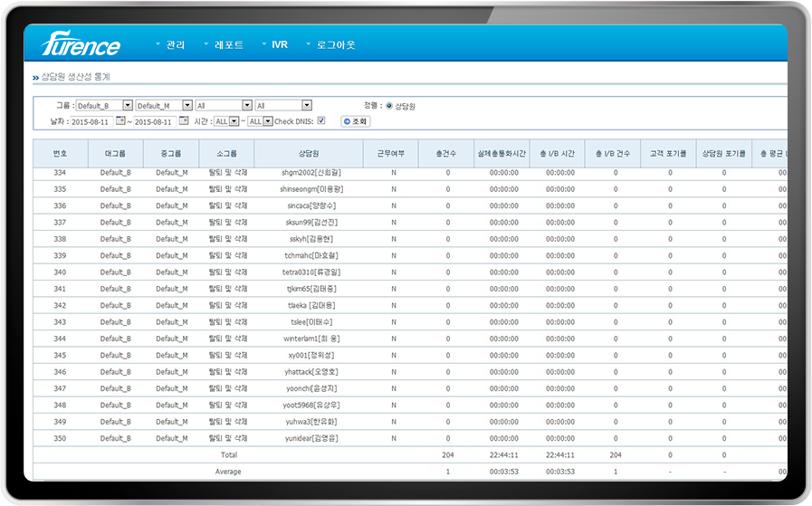This screenshot has width=812, height=506.
Task: Open the 관리 menu
Action: pos(171,45)
